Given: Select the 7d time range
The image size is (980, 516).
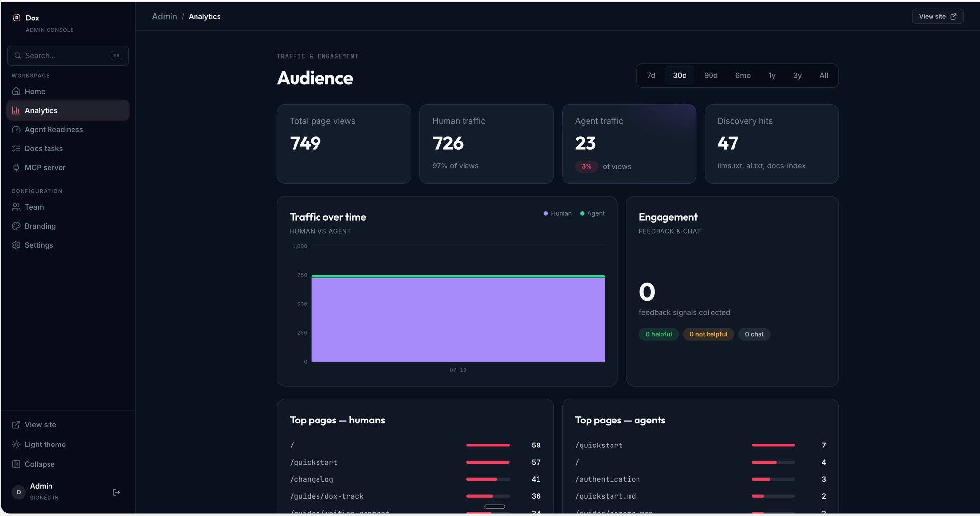Looking at the screenshot, I should [x=651, y=75].
